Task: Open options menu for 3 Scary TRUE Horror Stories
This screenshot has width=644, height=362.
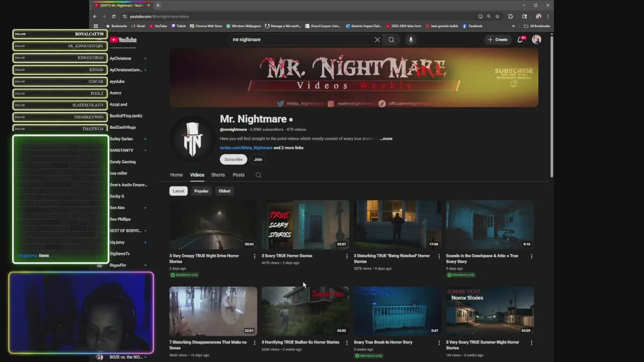Action: pyautogui.click(x=347, y=256)
